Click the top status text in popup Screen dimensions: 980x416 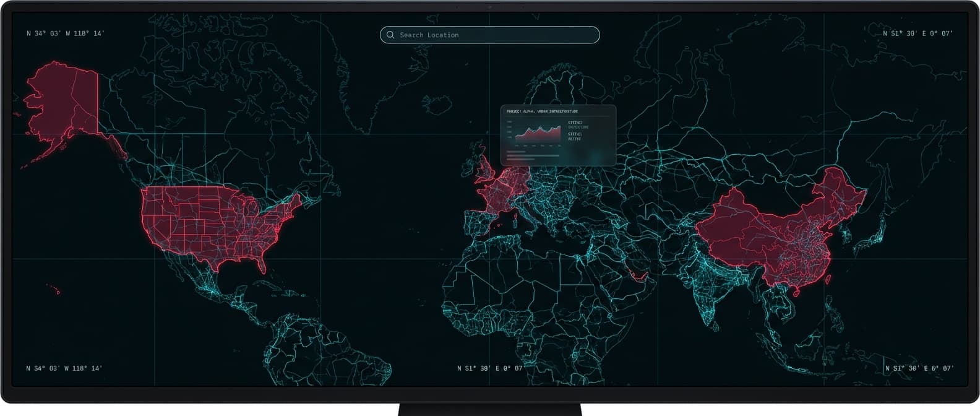coord(578,124)
